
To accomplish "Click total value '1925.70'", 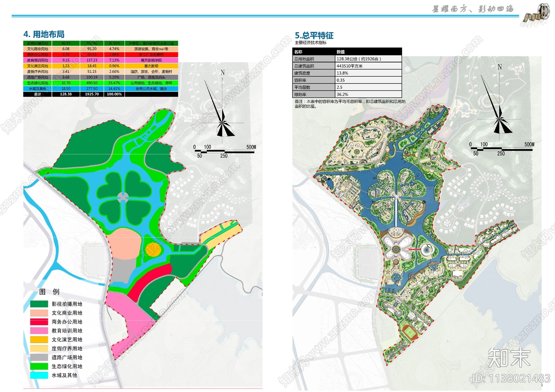I will coord(92,94).
